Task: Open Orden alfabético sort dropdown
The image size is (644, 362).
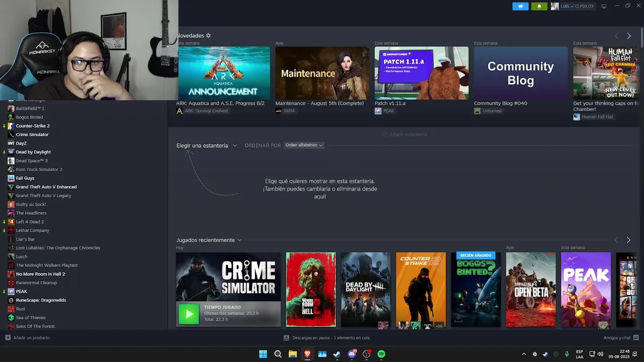Action: [304, 145]
